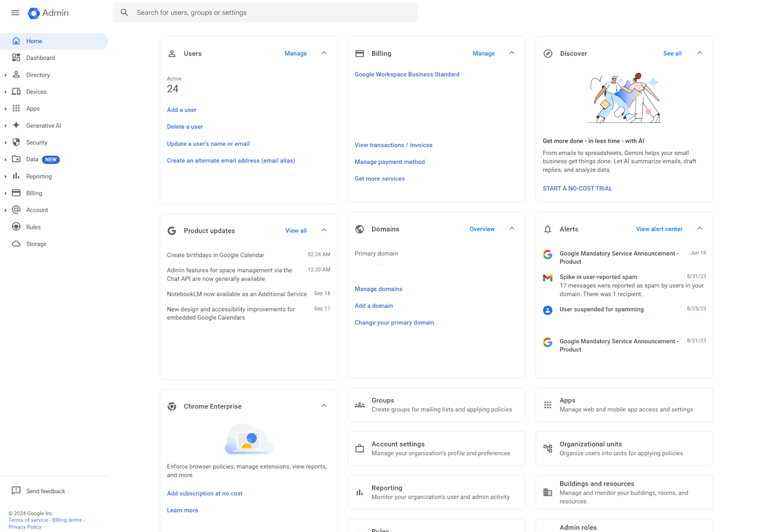Click START A NO-COST TRIAL
Image resolution: width=758 pixels, height=532 pixels.
point(578,189)
